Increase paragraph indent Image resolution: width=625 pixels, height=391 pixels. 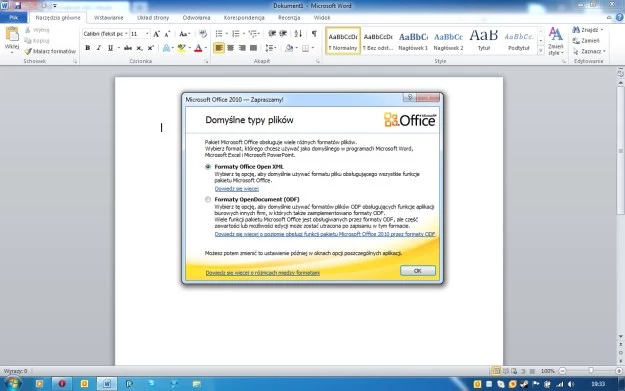[283, 34]
